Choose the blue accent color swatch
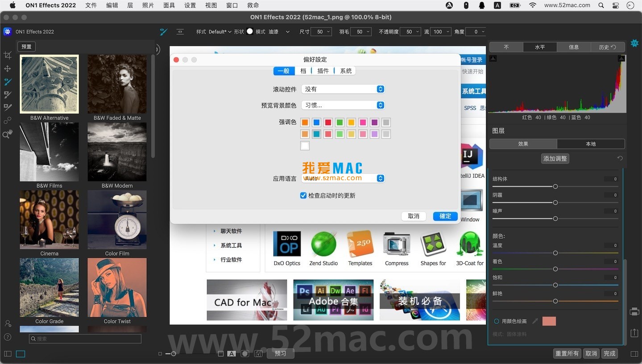This screenshot has width=642, height=364. (316, 122)
